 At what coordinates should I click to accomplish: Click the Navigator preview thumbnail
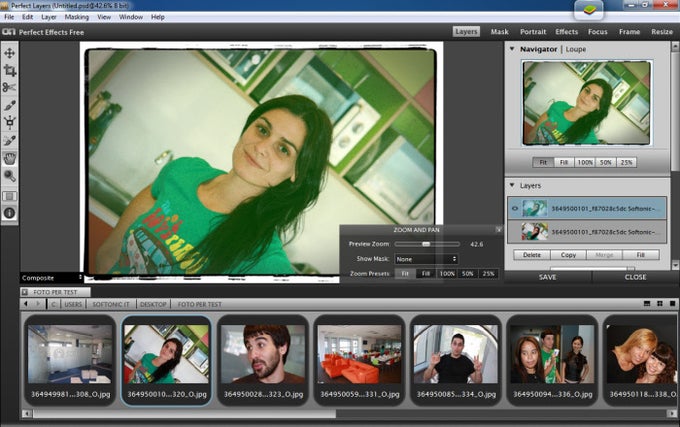tap(587, 103)
